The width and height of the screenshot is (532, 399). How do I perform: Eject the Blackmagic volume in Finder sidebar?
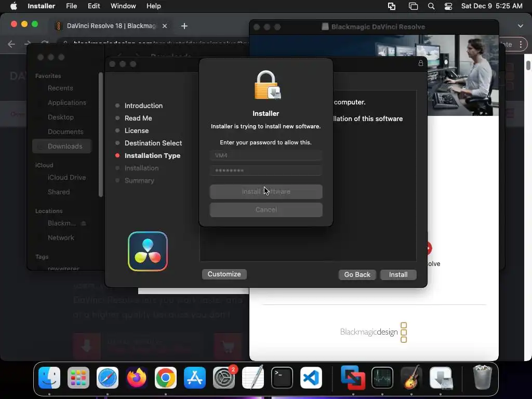[84, 223]
